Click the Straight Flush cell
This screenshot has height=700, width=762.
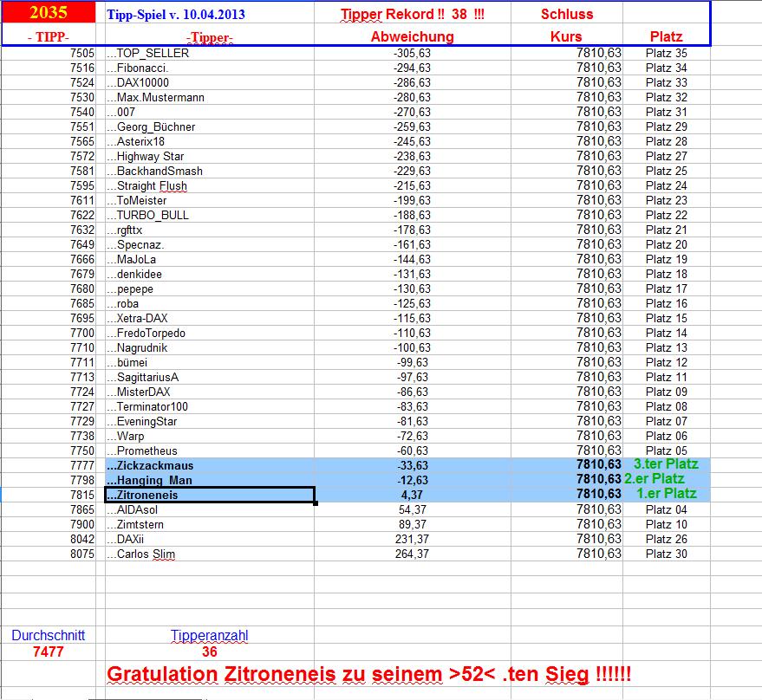pyautogui.click(x=210, y=185)
